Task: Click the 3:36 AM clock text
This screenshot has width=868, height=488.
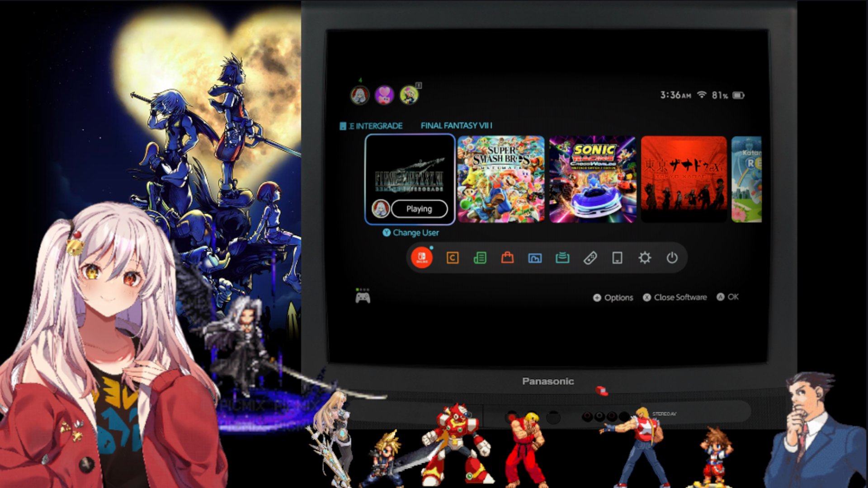Action: (675, 95)
